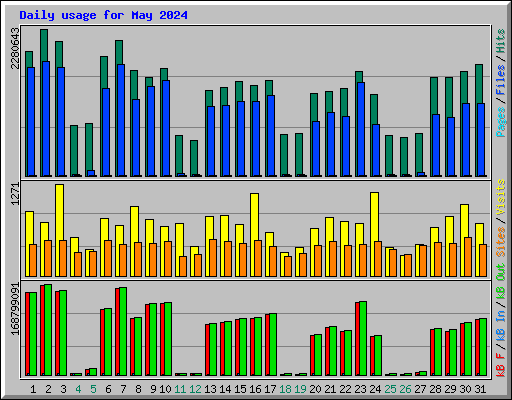
Task: Click day 3 on the x-axis
Action: 63,389
